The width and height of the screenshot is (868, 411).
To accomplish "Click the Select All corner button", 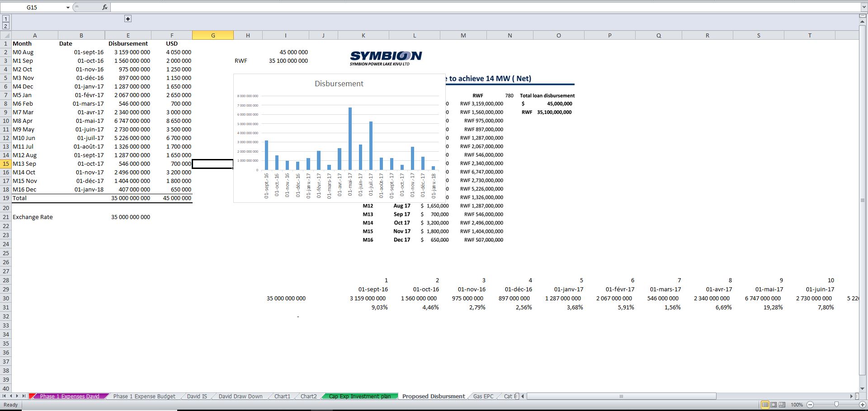I will (5, 35).
